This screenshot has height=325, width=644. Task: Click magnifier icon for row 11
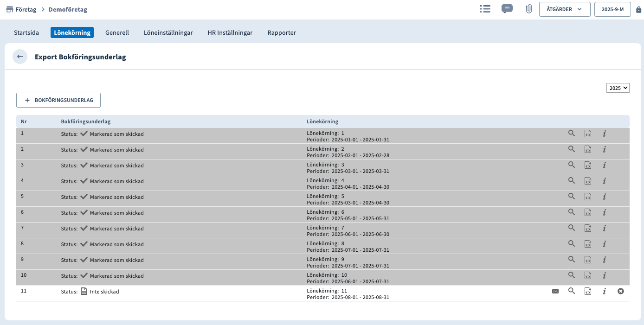click(572, 291)
